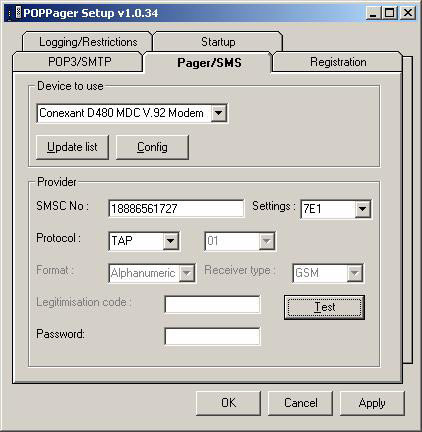The width and height of the screenshot is (422, 432).
Task: Open the Settings 7E1 dropdown
Action: [363, 209]
